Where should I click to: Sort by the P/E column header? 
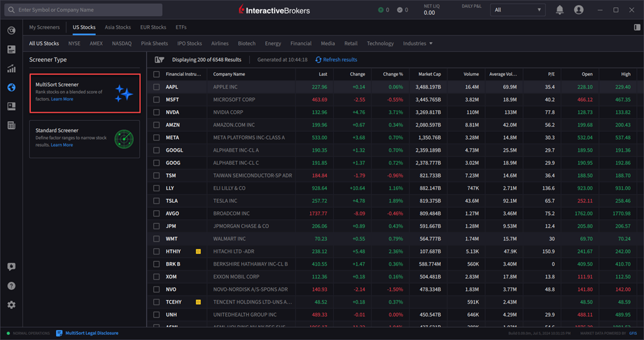(x=551, y=74)
